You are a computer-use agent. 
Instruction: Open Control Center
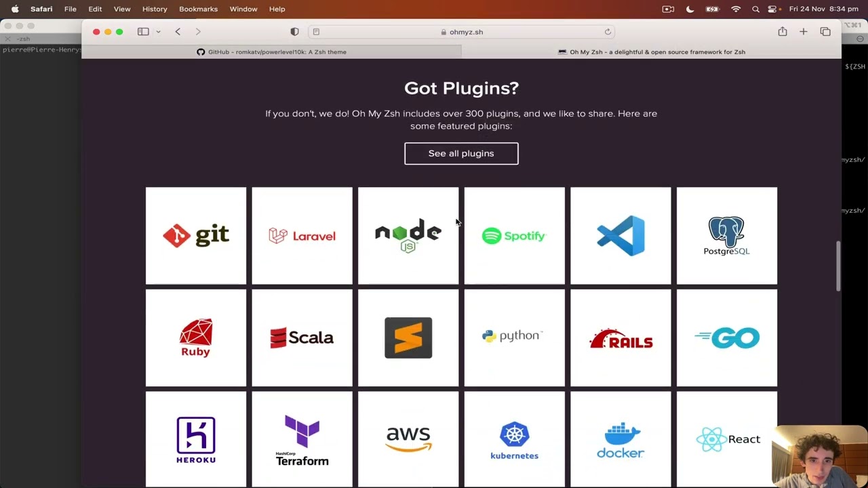click(x=772, y=9)
